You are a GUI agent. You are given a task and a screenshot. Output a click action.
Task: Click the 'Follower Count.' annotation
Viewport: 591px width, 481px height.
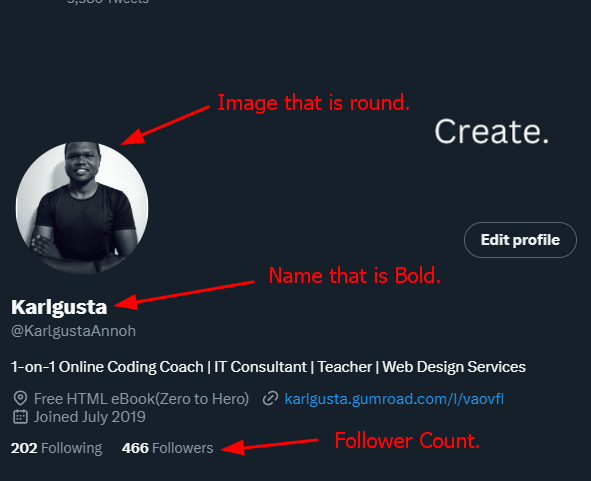(407, 441)
